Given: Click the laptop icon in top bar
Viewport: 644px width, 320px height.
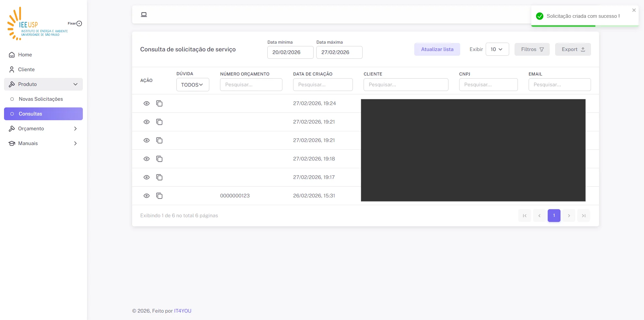Looking at the screenshot, I should tap(144, 14).
